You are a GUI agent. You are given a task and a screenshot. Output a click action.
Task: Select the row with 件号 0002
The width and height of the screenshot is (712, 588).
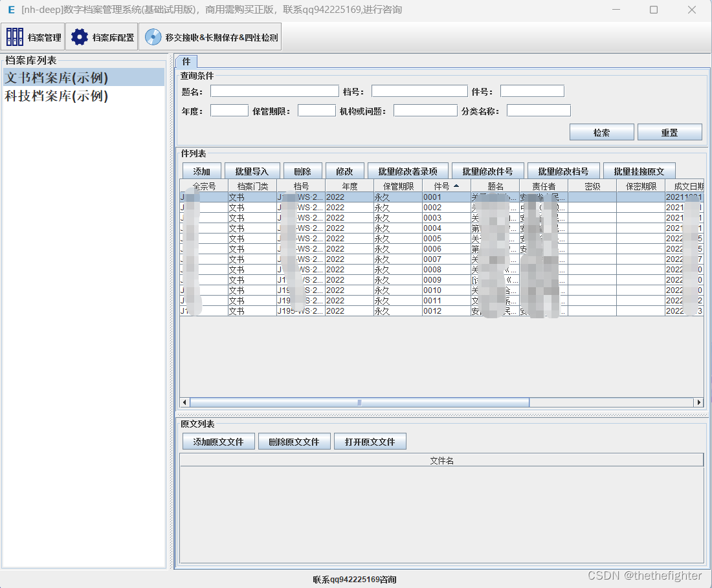click(442, 208)
